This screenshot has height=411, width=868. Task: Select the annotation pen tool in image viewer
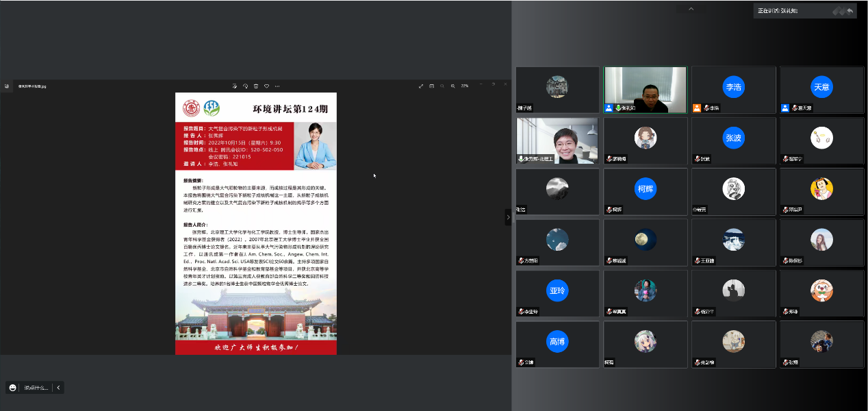[235, 86]
